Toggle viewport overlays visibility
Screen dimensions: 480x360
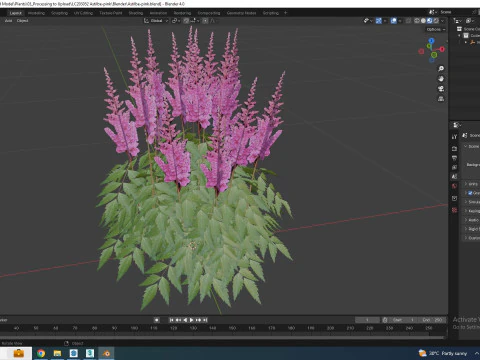(x=394, y=21)
